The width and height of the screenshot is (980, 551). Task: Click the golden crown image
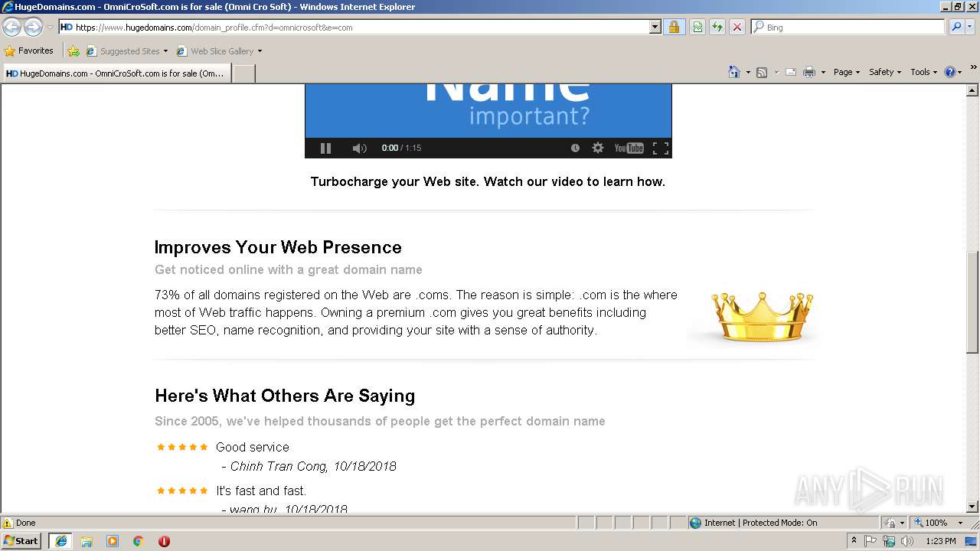pyautogui.click(x=761, y=316)
